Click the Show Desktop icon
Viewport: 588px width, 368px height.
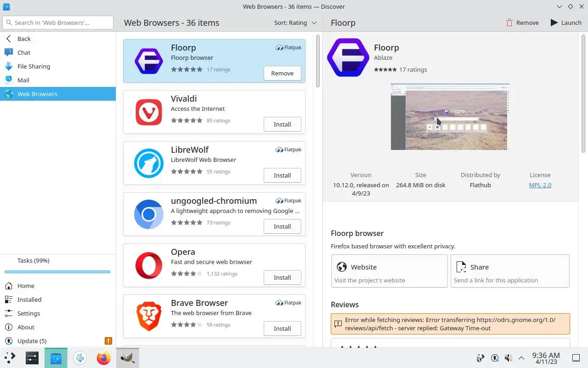point(576,358)
